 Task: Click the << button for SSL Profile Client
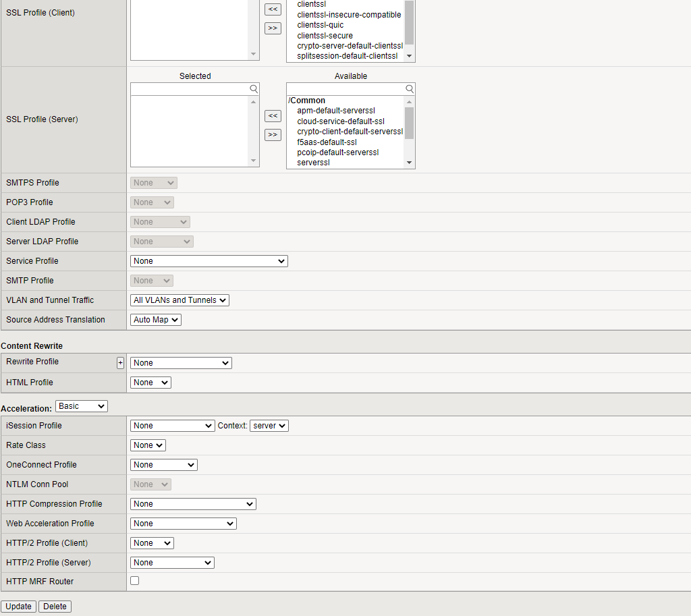pos(273,9)
